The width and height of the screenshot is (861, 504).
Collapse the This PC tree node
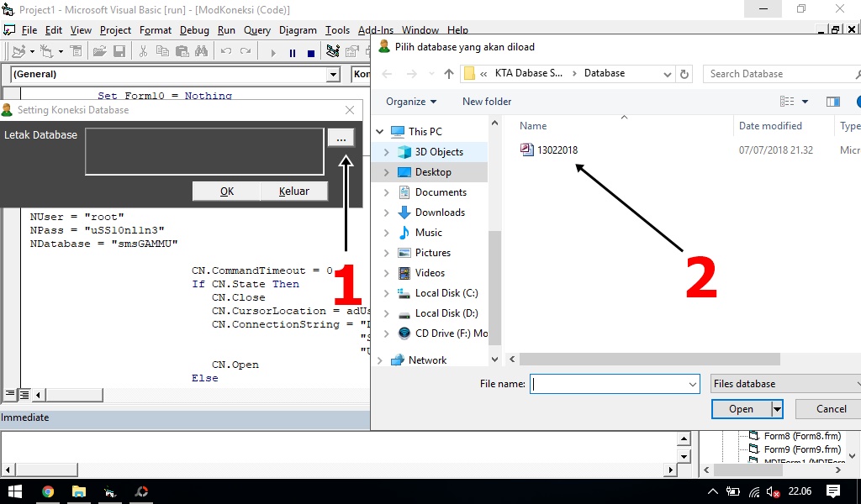tap(379, 132)
